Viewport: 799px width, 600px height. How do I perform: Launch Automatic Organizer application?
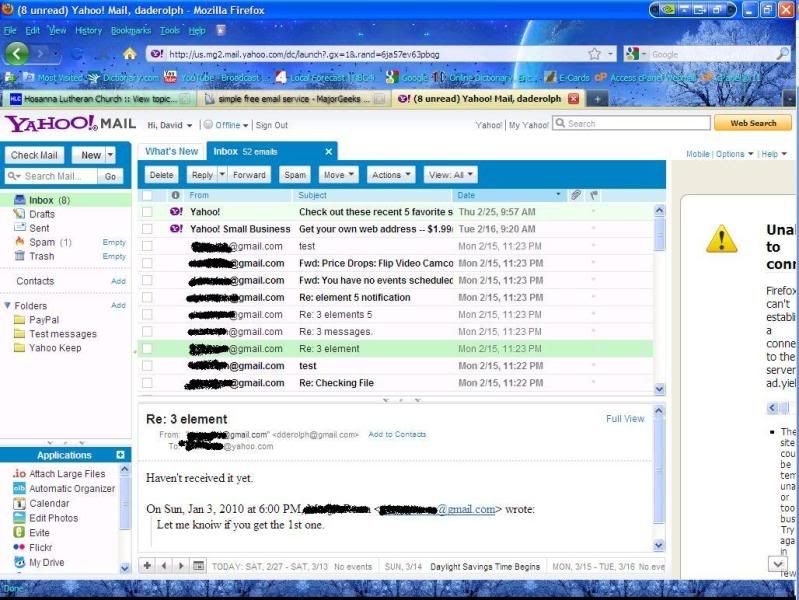coord(72,488)
